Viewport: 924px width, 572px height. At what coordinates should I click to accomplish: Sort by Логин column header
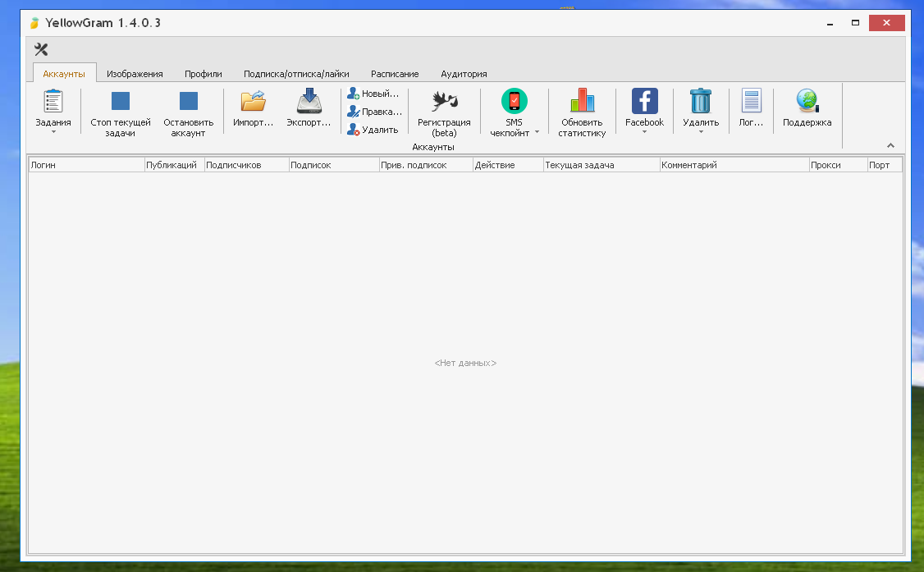tap(86, 165)
